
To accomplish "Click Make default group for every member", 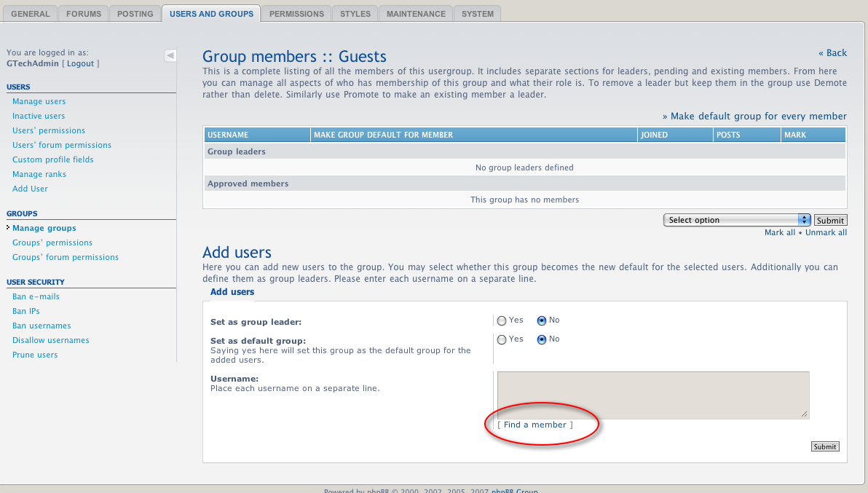I will click(x=754, y=117).
